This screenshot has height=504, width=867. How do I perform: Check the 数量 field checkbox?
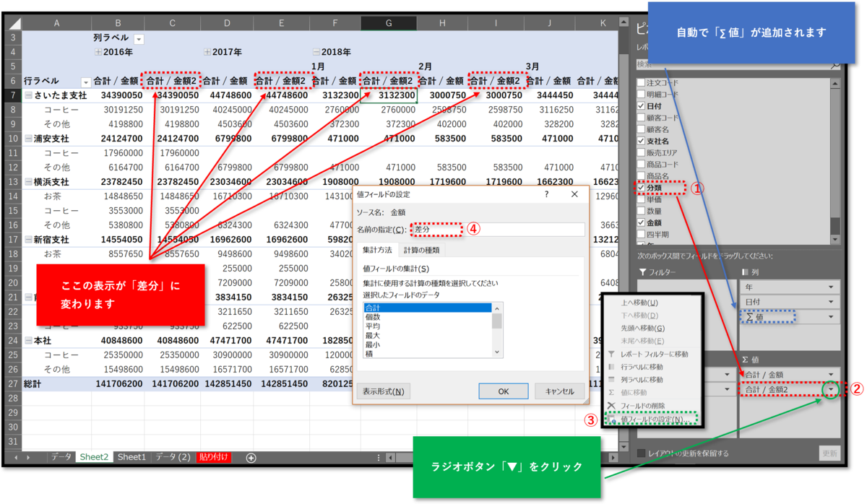click(x=641, y=212)
